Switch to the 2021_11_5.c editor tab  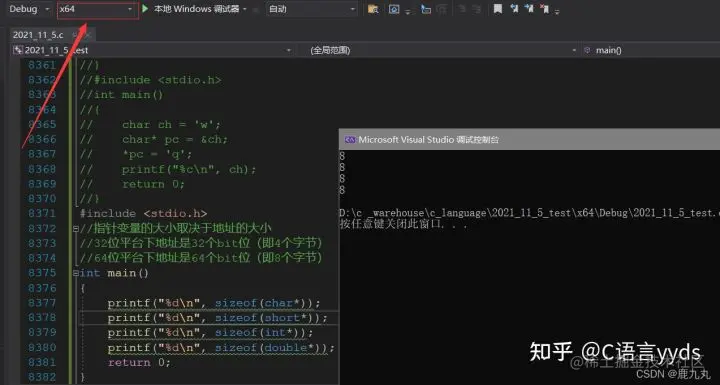(x=38, y=35)
